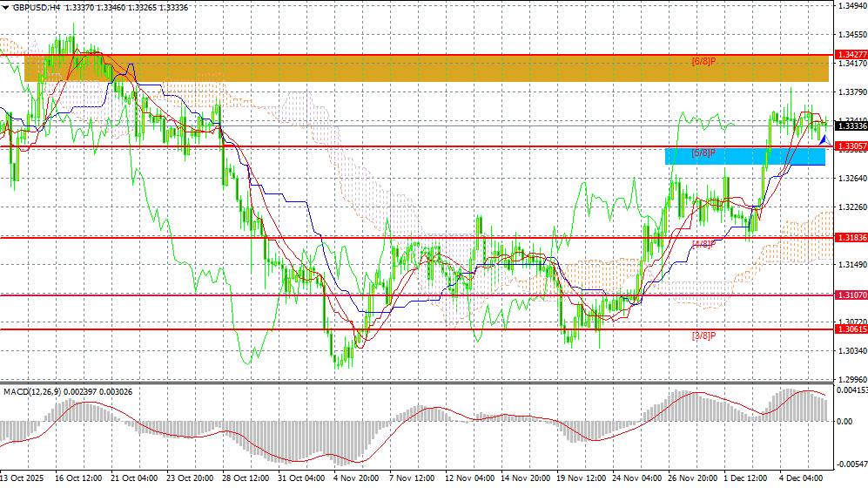Image resolution: width=868 pixels, height=488 pixels.
Task: Click the MACD zero level 0.00 label
Action: click(x=844, y=422)
